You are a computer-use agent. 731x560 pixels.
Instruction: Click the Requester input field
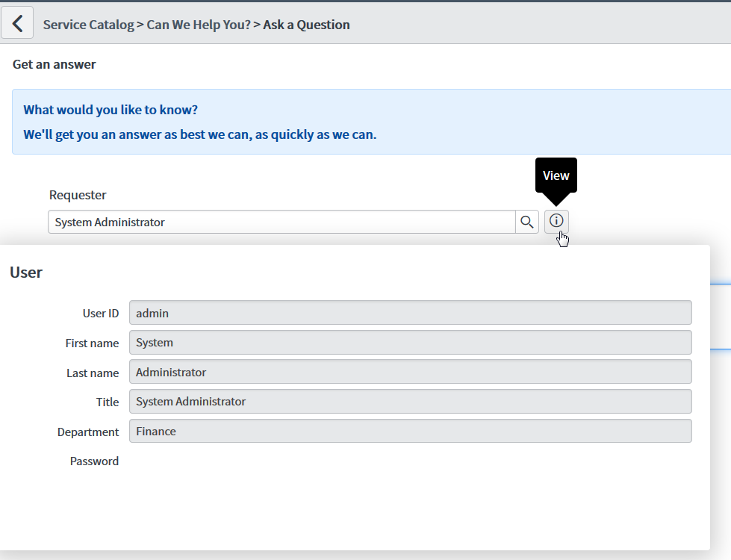(281, 222)
